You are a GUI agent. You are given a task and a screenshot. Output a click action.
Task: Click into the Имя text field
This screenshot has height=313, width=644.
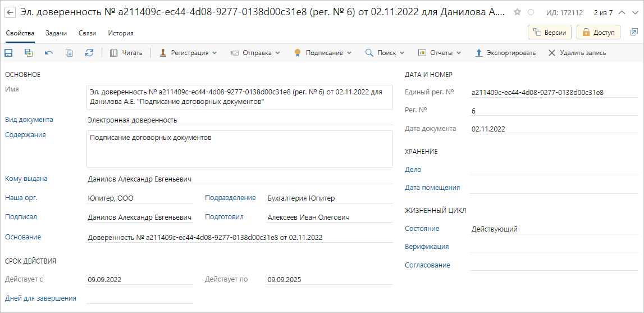pyautogui.click(x=239, y=97)
